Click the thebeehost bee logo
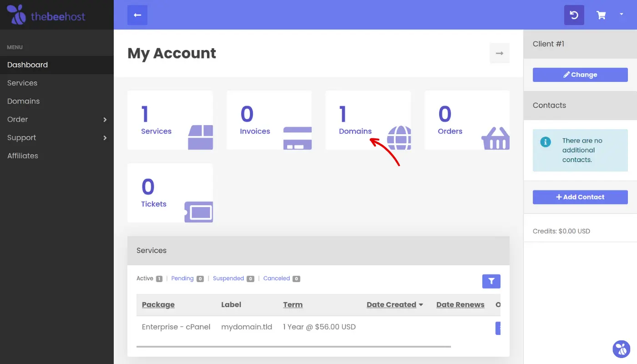The image size is (637, 364). pos(17,15)
